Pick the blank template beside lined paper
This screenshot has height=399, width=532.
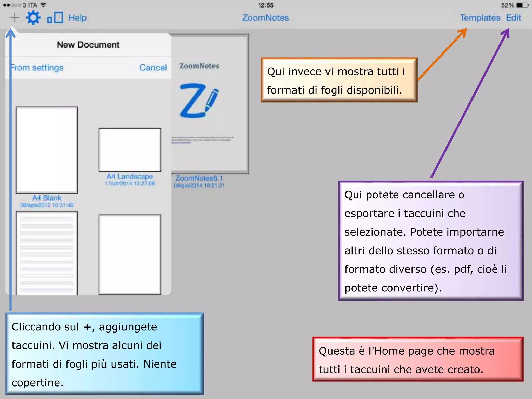click(130, 254)
